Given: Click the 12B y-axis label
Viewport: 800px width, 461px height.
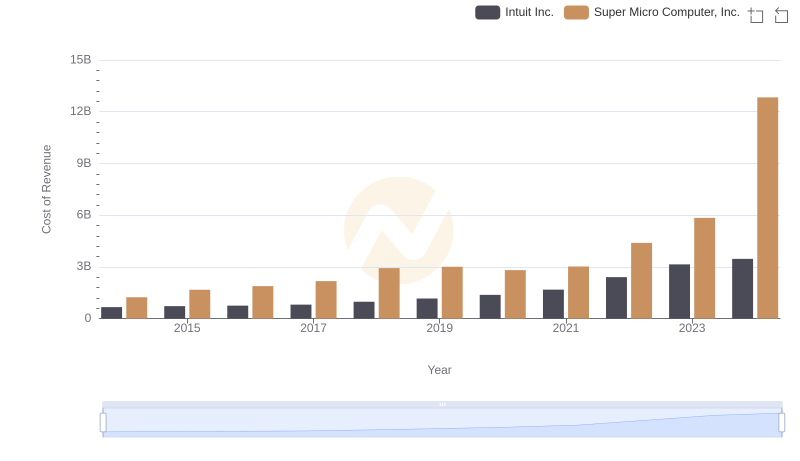Looking at the screenshot, I should [x=81, y=111].
